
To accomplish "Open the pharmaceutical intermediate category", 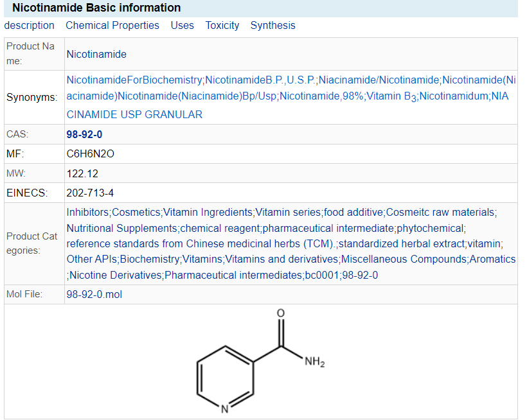I will pos(328,228).
